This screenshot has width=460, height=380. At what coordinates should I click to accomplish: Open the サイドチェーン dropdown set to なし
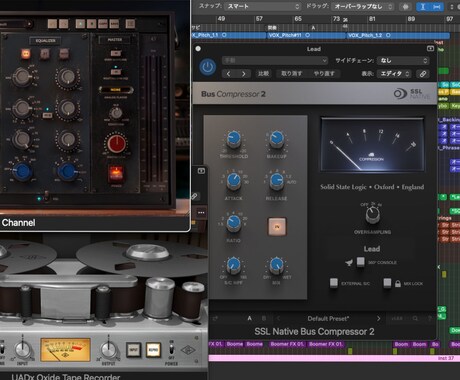tap(403, 60)
